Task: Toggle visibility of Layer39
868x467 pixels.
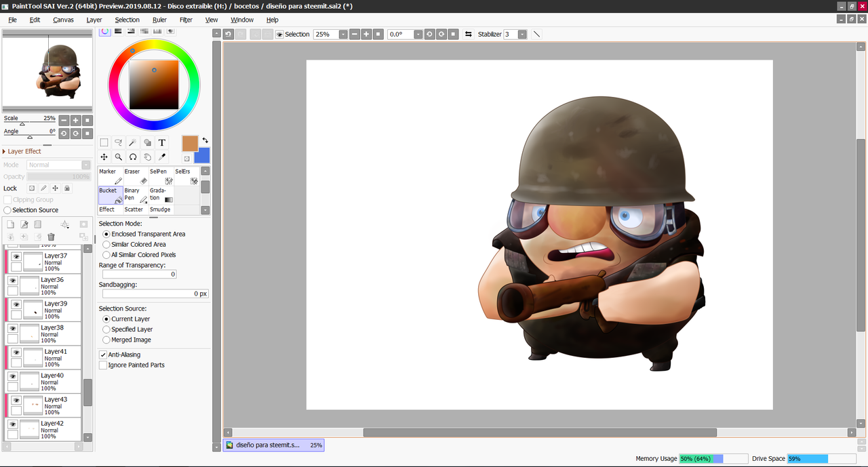Action: pos(16,304)
